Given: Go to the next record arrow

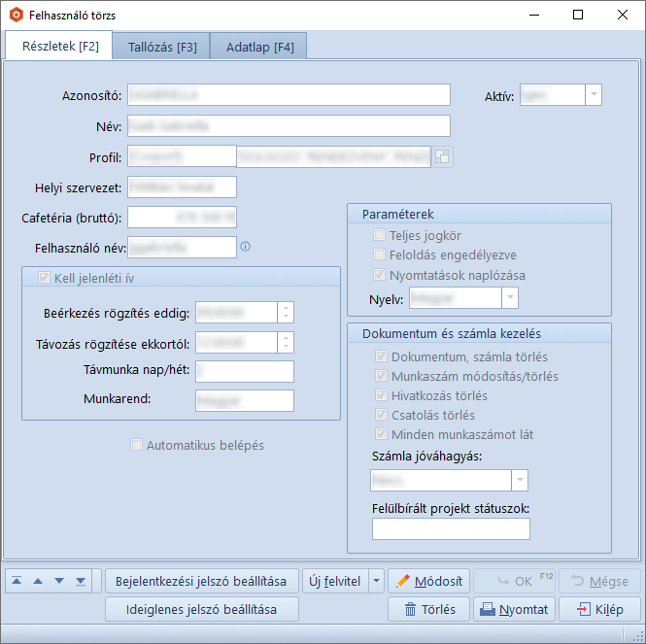Looking at the screenshot, I should tap(59, 581).
